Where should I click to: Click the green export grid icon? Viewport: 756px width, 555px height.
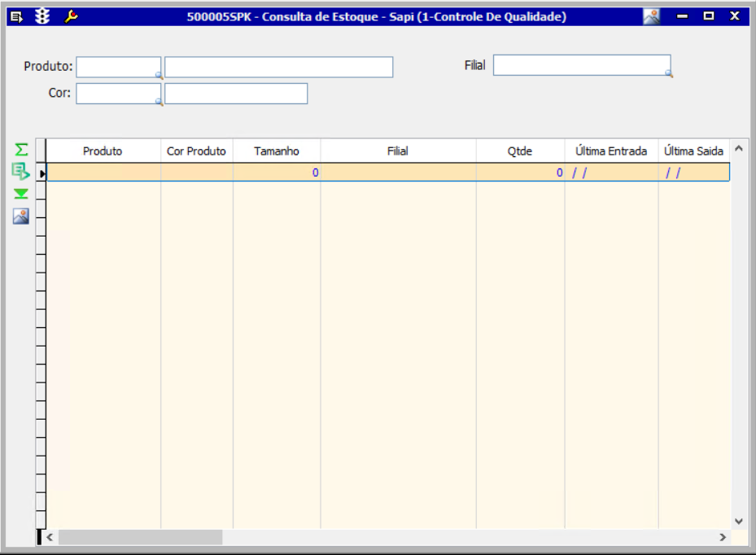click(20, 171)
